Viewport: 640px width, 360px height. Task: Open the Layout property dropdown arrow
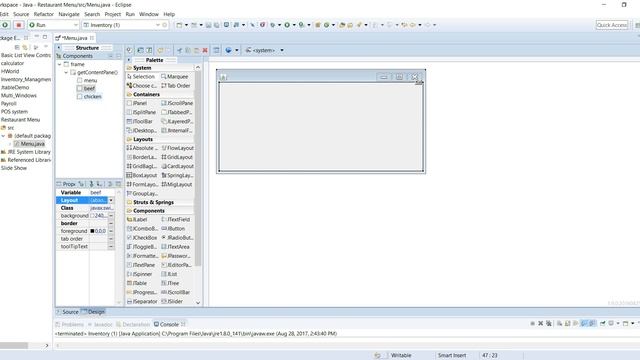point(111,200)
